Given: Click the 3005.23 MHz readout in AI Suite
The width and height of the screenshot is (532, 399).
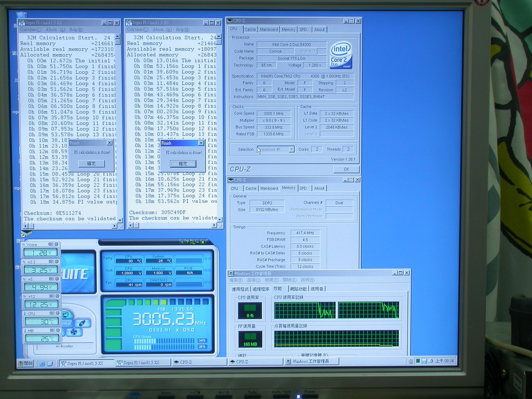Looking at the screenshot, I should (169, 319).
